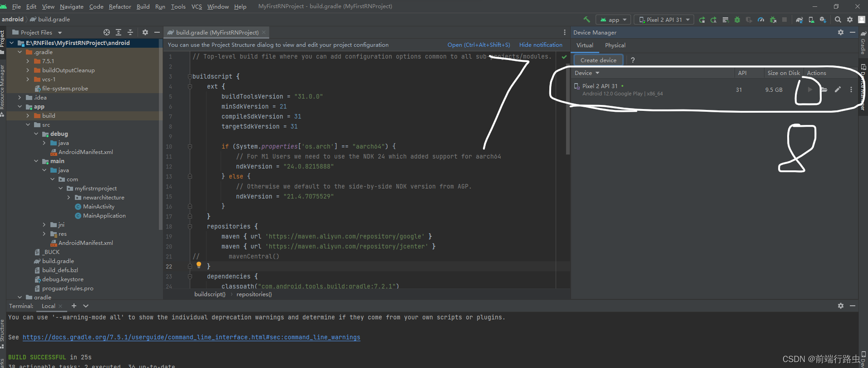Attach debugger to Android process icon
Image resolution: width=868 pixels, height=368 pixels.
(x=773, y=20)
